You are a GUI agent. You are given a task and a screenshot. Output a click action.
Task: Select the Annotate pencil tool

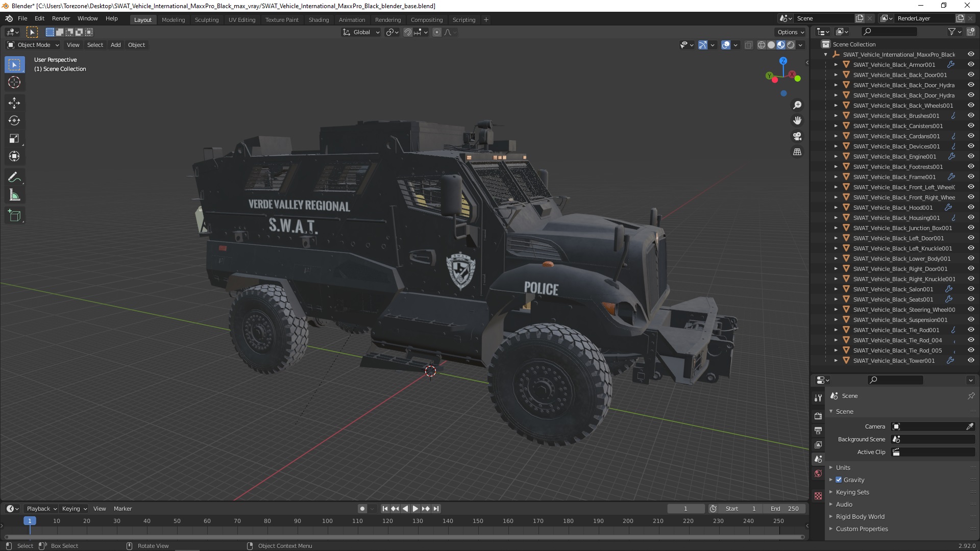[x=14, y=177]
